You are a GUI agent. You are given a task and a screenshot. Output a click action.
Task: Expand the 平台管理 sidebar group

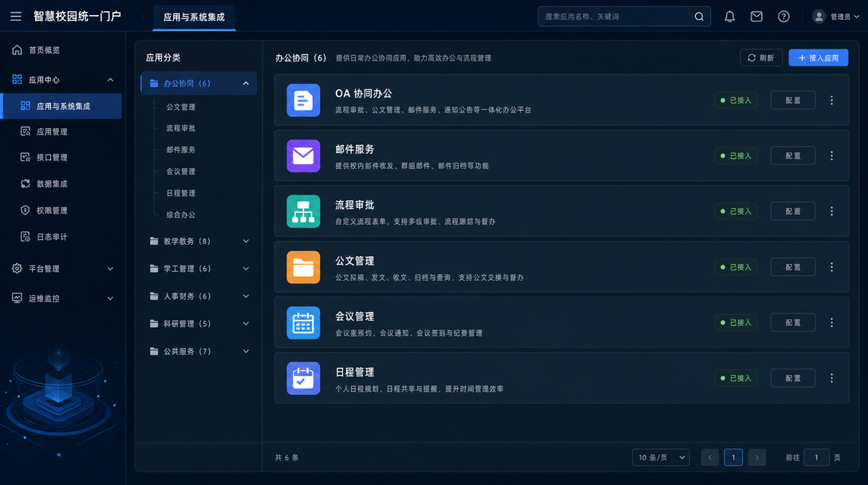pos(110,269)
